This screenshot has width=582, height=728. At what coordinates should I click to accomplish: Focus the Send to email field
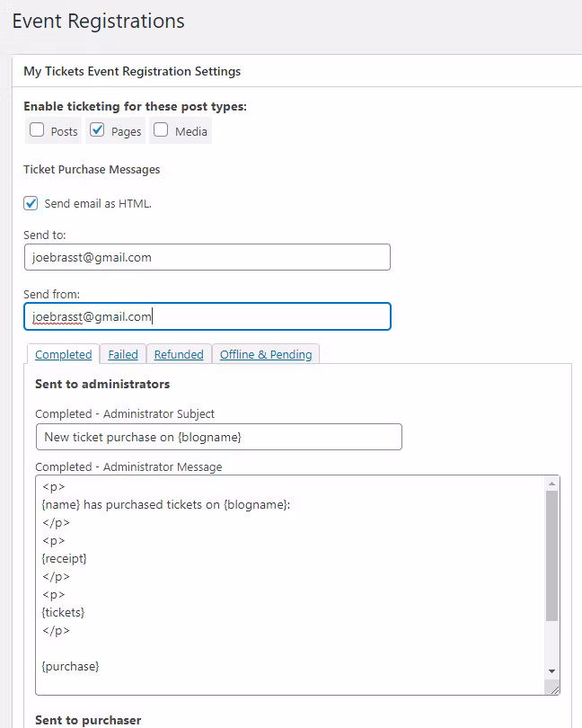click(207, 257)
